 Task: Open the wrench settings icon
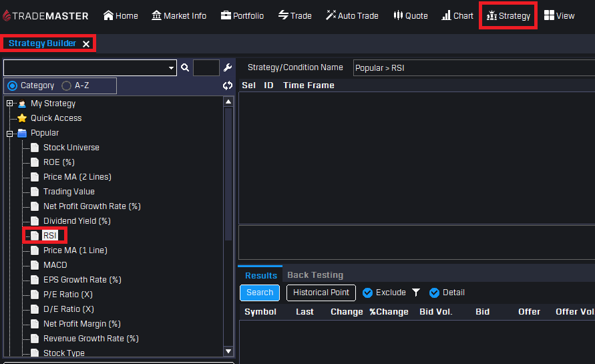[x=227, y=68]
